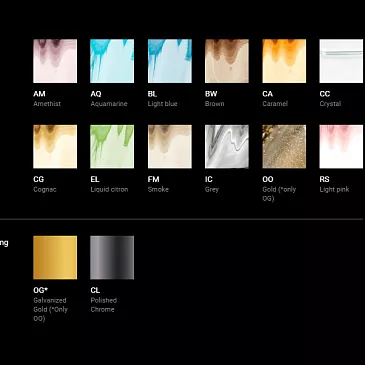Choose the Smoke FM swatch
This screenshot has height=365, width=365.
[170, 147]
